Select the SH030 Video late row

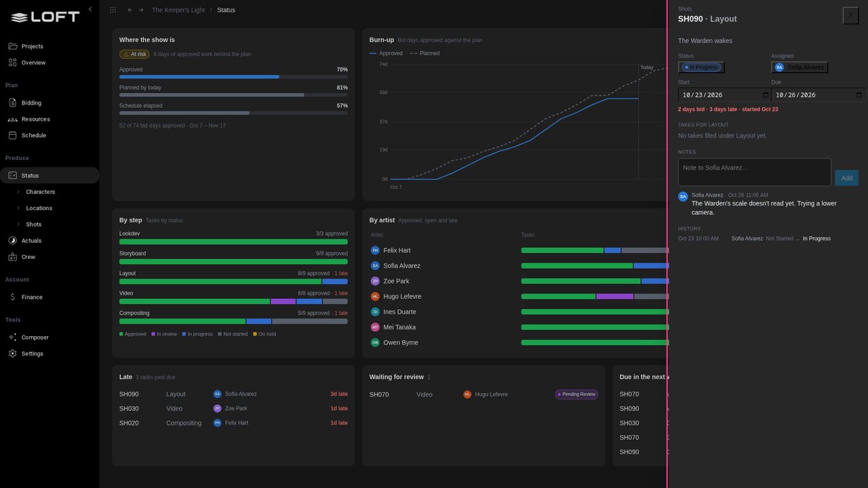[x=233, y=409]
